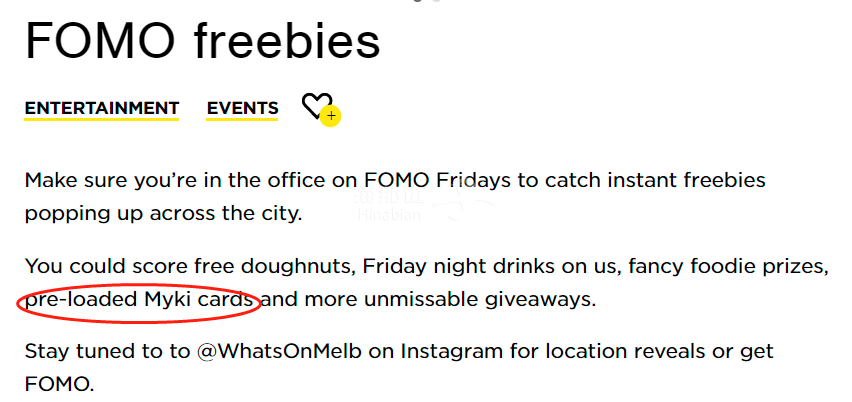Click the circled pre-loaded Myki cards text
Image resolution: width=852 pixels, height=402 pixels.
142,298
